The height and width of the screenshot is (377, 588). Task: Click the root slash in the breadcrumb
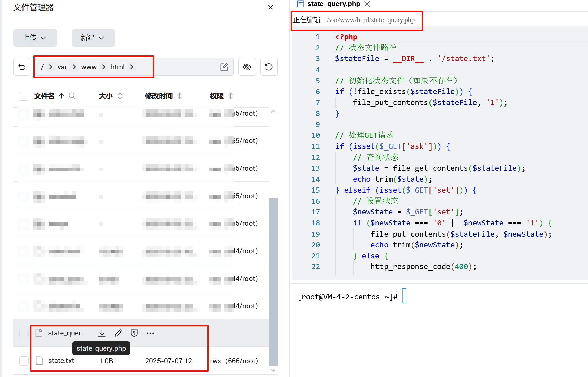pyautogui.click(x=42, y=67)
